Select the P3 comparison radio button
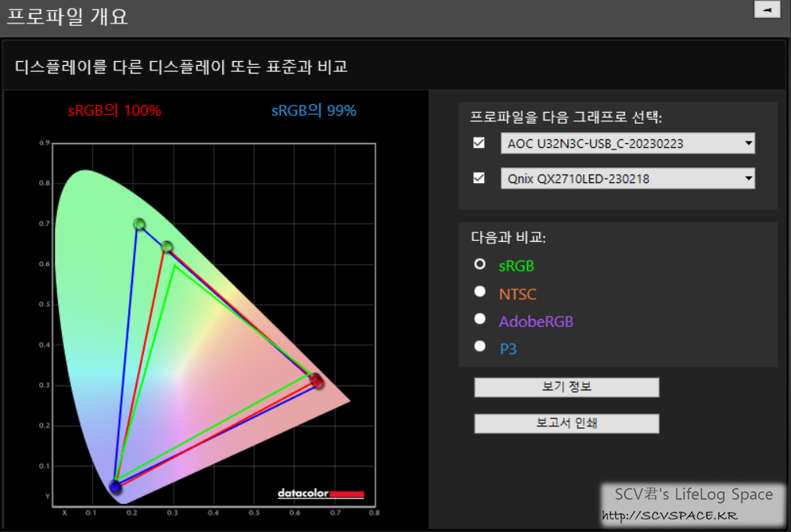 (x=480, y=347)
